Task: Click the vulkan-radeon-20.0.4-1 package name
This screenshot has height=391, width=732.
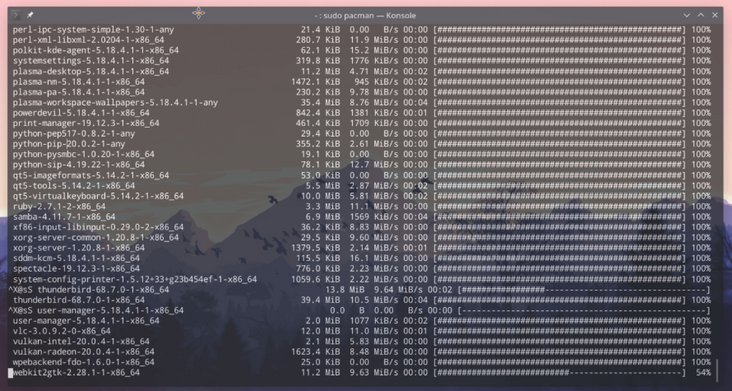Action: tap(84, 351)
